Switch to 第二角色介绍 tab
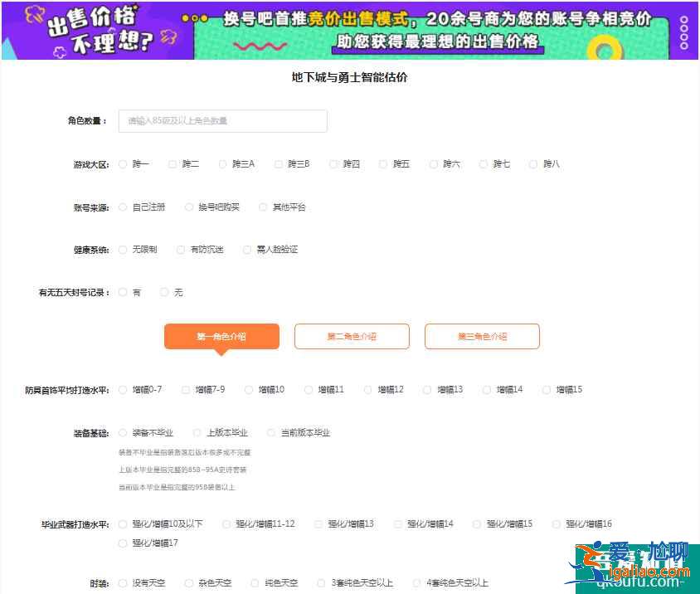Viewport: 700px width, 594px height. pyautogui.click(x=352, y=336)
